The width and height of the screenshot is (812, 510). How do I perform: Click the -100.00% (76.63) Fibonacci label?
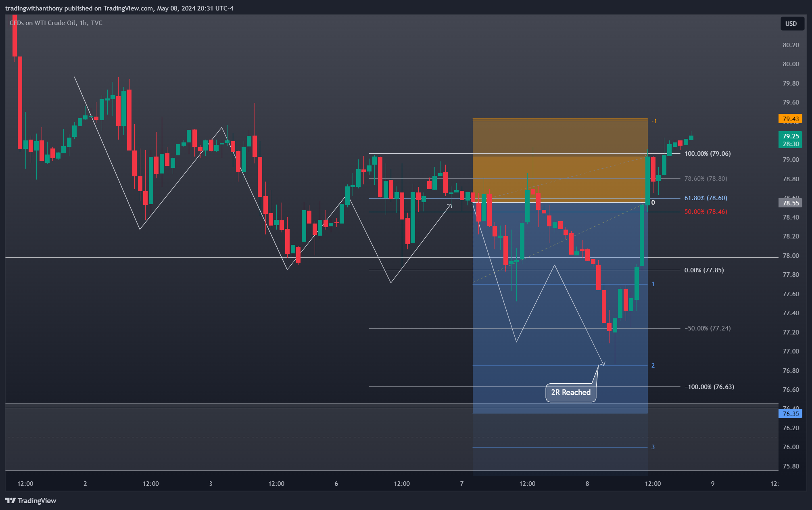tap(709, 387)
